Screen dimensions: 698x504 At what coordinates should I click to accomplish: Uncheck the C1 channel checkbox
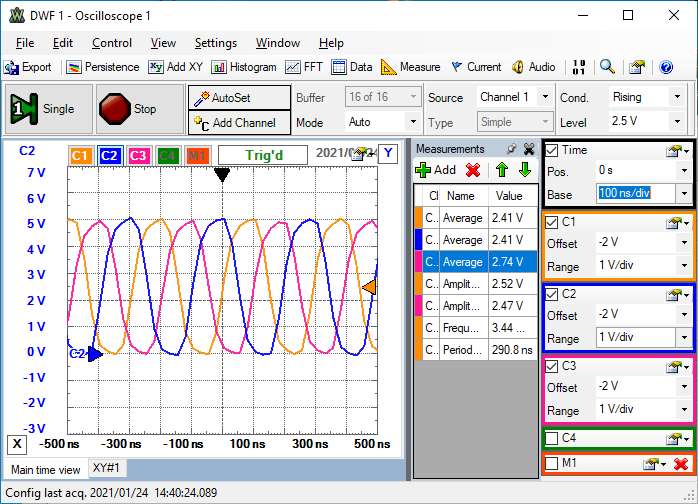(552, 222)
